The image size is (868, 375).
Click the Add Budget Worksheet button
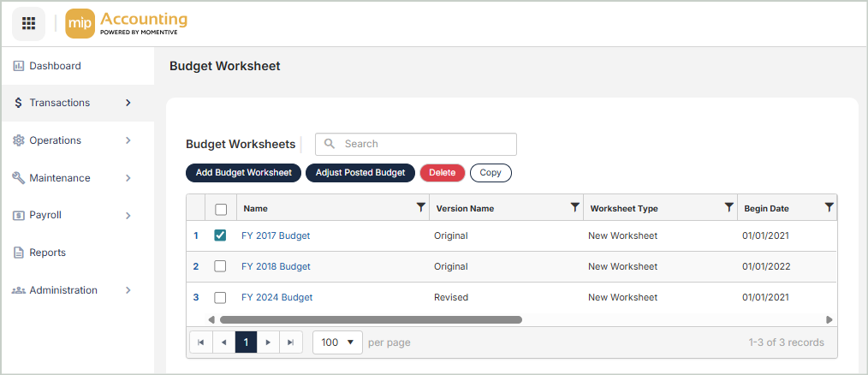[x=243, y=173]
